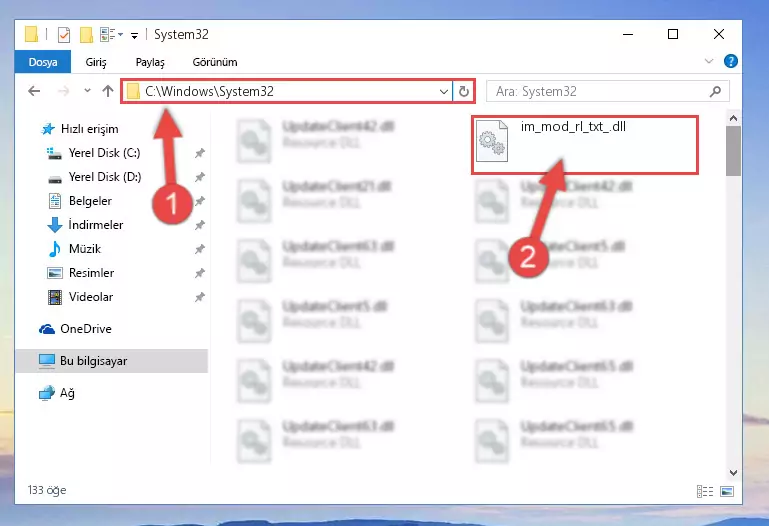Image resolution: width=769 pixels, height=526 pixels.
Task: Click the search magnifier icon
Action: point(716,92)
